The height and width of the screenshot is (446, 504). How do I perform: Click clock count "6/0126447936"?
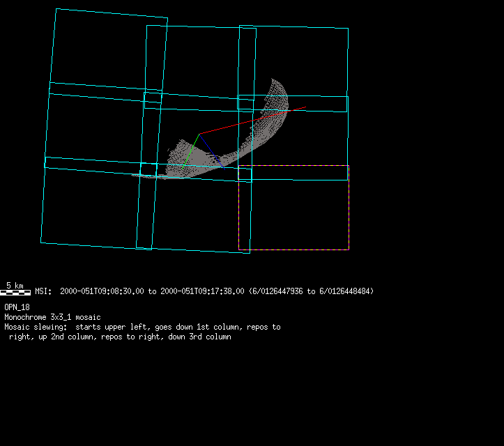(277, 291)
